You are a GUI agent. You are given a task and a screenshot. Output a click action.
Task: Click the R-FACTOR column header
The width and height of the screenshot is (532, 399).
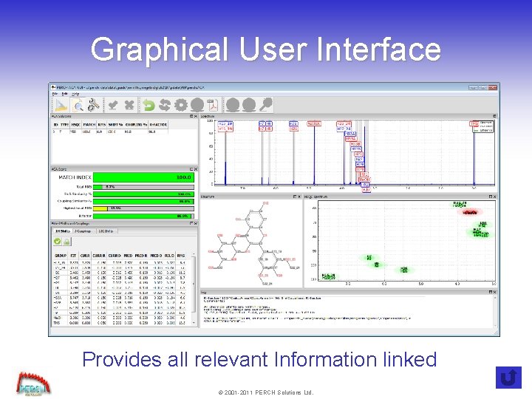tap(158, 125)
